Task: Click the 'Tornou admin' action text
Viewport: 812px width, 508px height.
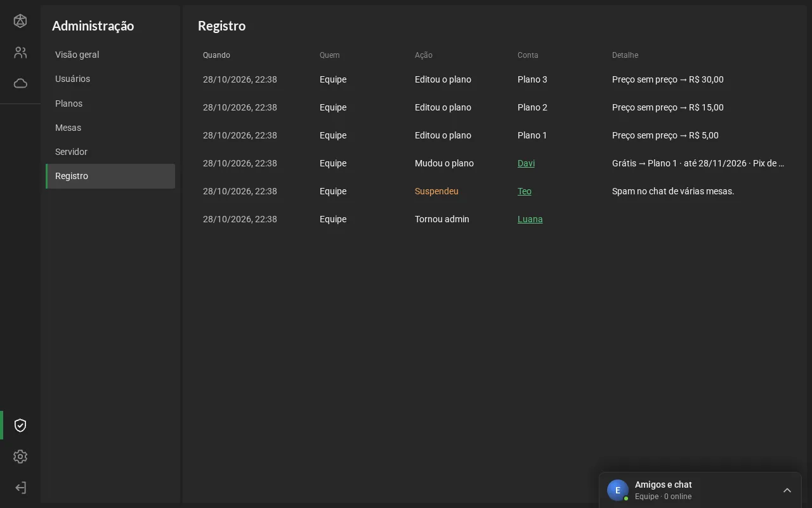Action: (x=442, y=219)
